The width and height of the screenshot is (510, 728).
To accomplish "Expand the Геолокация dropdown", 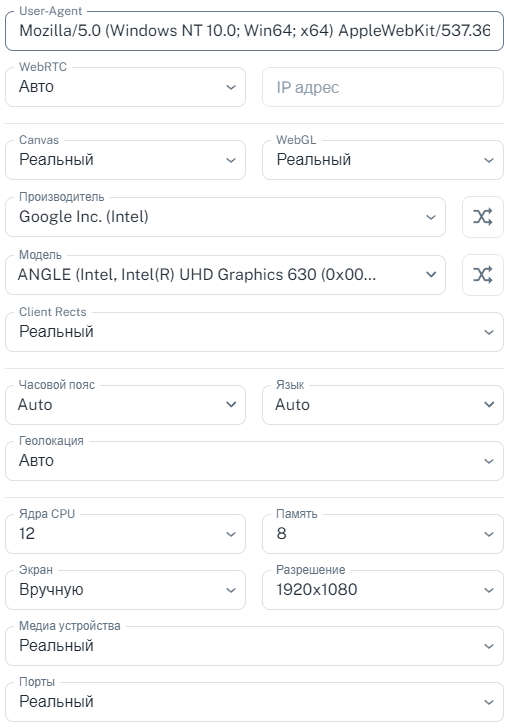I will (x=254, y=461).
